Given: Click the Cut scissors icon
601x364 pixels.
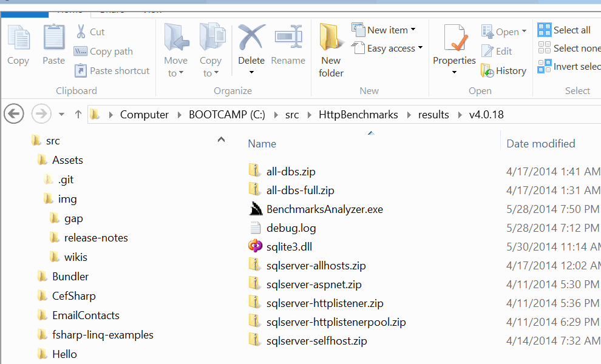Looking at the screenshot, I should click(81, 32).
